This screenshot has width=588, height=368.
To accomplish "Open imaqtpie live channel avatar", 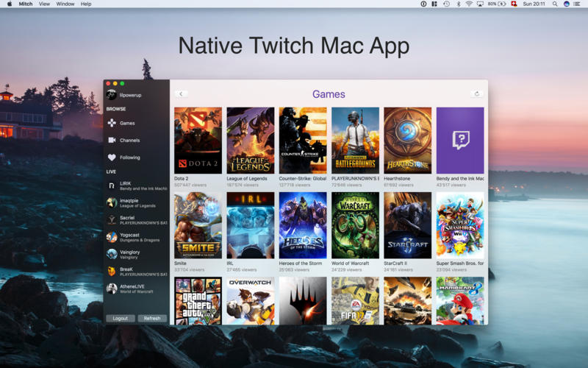I will point(112,203).
